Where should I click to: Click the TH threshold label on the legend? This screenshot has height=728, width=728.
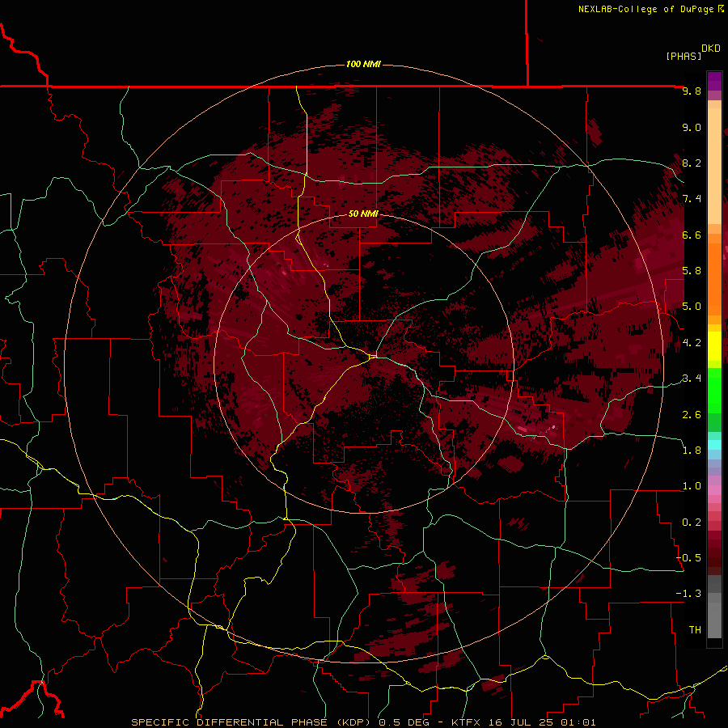click(x=695, y=630)
